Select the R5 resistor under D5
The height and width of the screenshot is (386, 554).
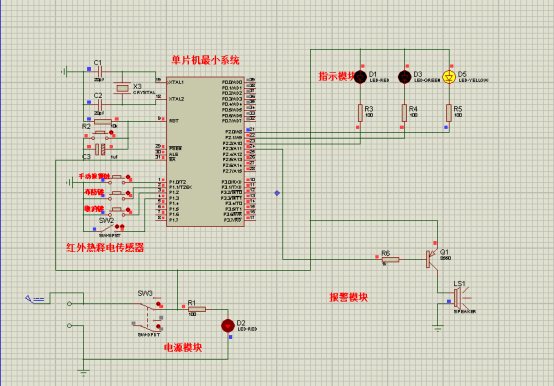pyautogui.click(x=449, y=113)
